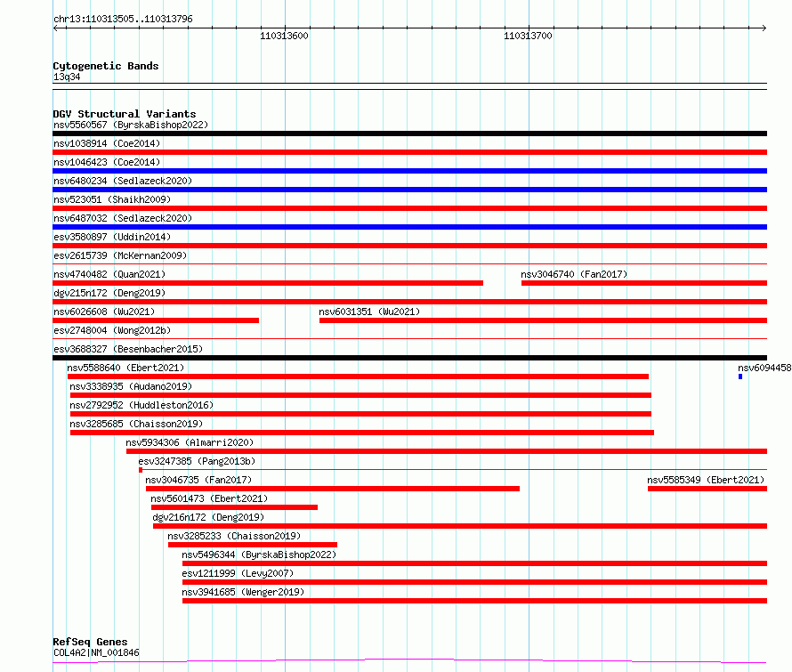Click the red bar under nsv3046740
Screen dimensions: 792x672
pyautogui.click(x=644, y=283)
